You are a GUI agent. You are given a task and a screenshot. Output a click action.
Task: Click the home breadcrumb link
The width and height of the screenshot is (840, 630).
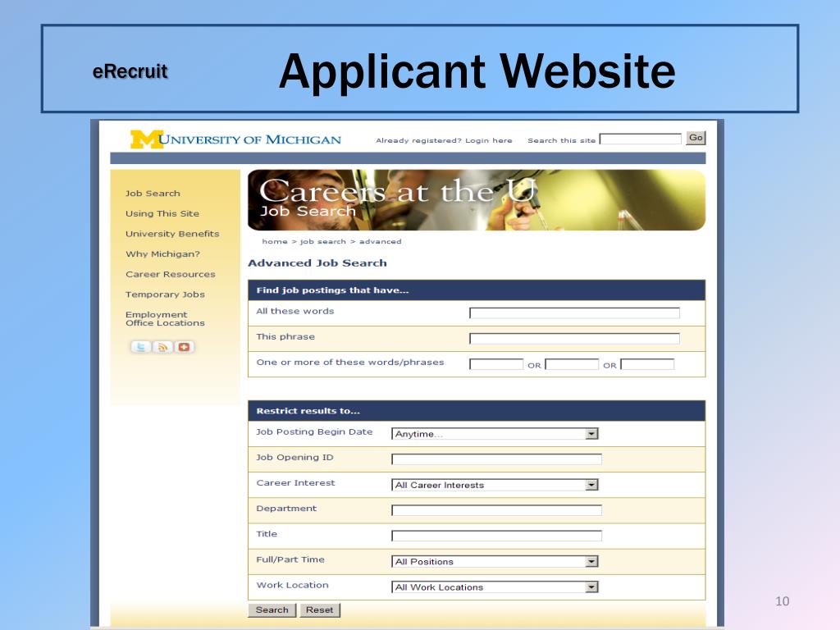click(275, 242)
